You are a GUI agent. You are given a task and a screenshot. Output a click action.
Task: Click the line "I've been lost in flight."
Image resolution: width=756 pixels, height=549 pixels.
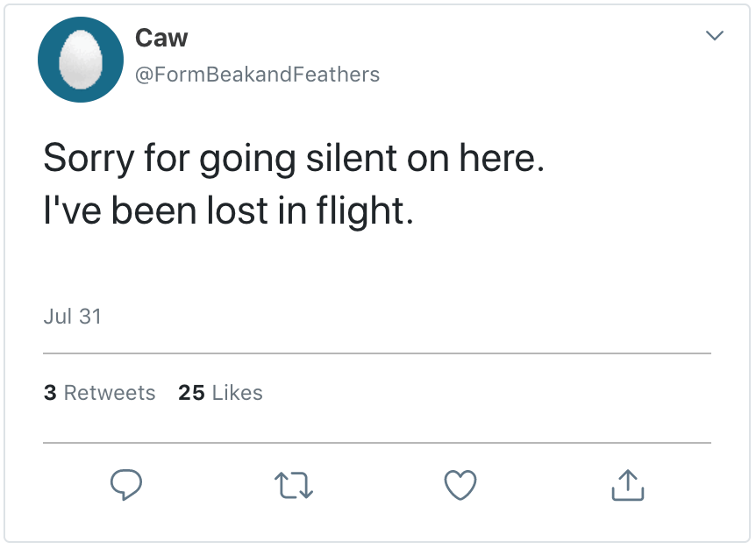[x=228, y=211]
